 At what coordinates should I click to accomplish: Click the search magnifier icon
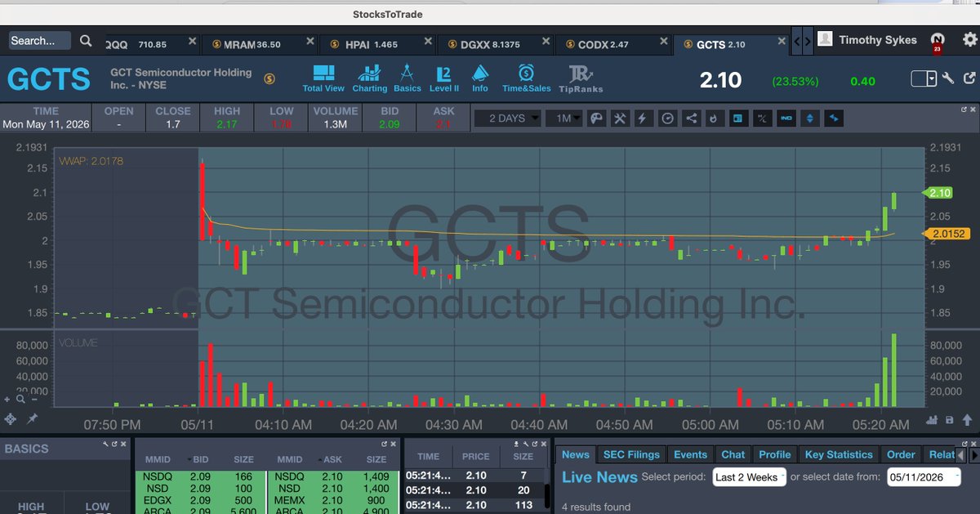tap(86, 40)
